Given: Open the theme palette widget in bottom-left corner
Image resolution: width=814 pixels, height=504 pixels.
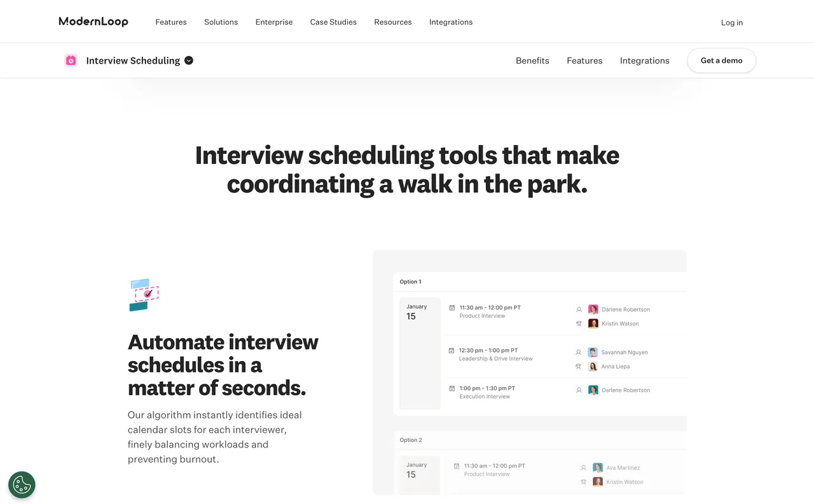Looking at the screenshot, I should [22, 484].
